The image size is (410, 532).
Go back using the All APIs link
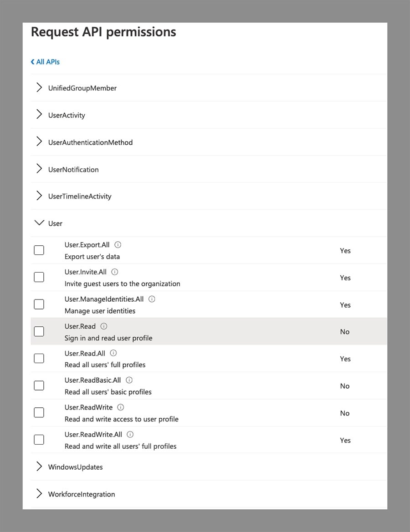45,61
